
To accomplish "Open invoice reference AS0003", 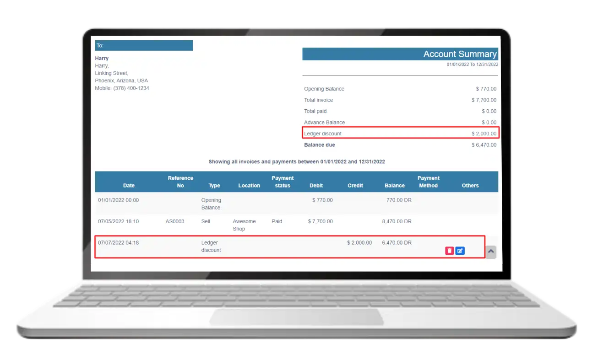I will (175, 221).
